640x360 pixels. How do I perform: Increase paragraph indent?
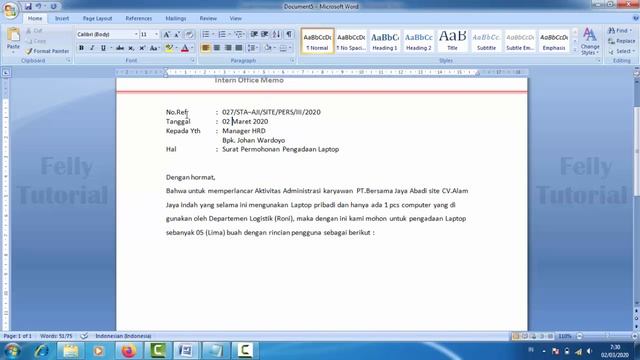pyautogui.click(x=264, y=35)
